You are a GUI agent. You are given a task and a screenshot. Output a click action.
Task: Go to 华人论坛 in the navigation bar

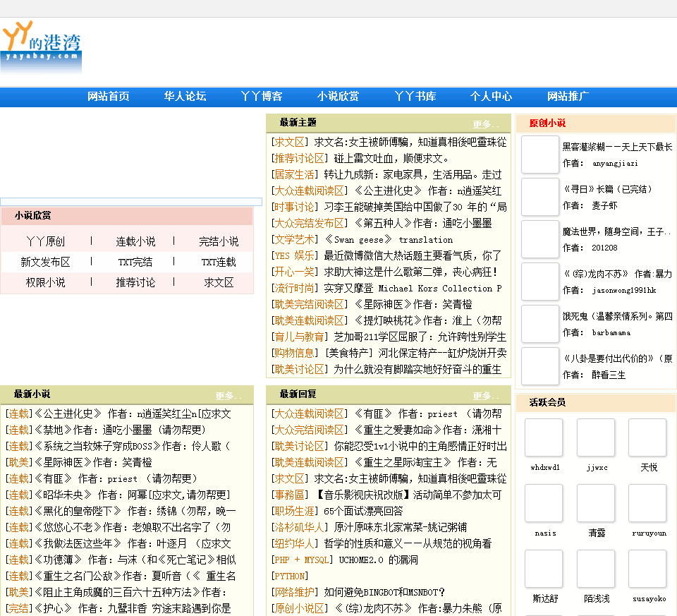(185, 97)
